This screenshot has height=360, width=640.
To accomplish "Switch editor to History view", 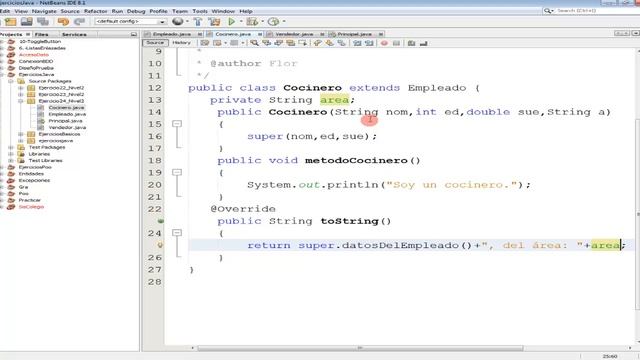I will point(181,42).
